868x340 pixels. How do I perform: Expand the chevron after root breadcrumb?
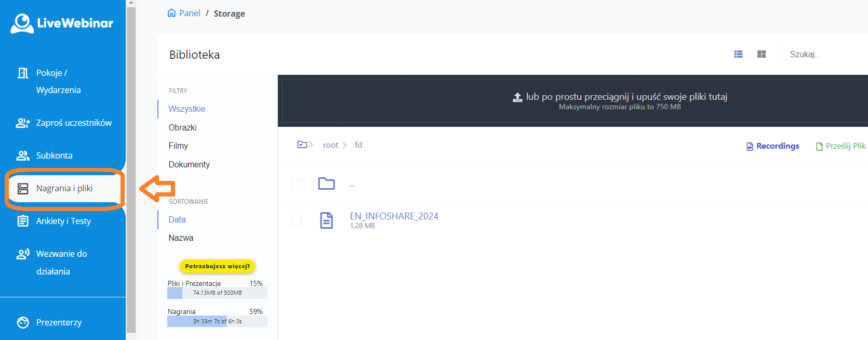[344, 145]
